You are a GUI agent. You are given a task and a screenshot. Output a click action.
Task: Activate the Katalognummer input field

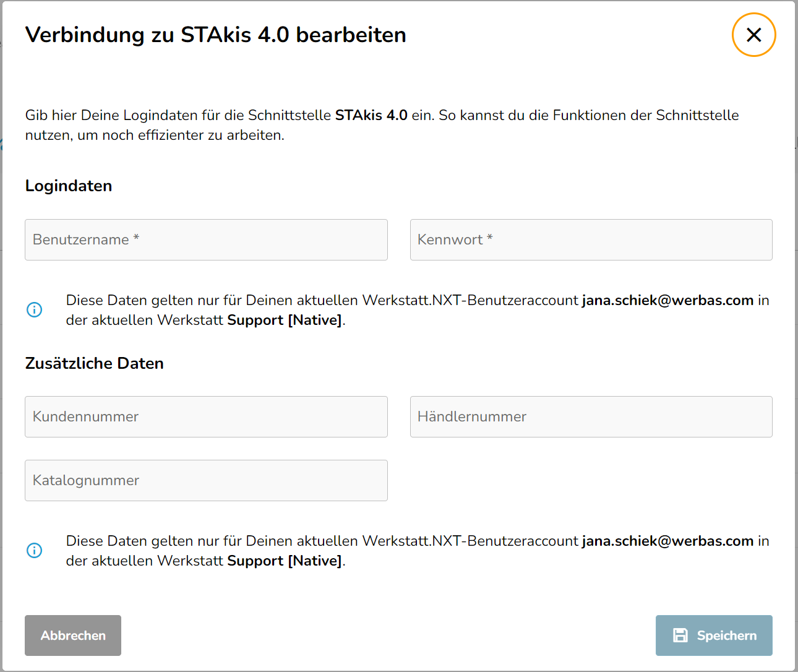click(206, 480)
